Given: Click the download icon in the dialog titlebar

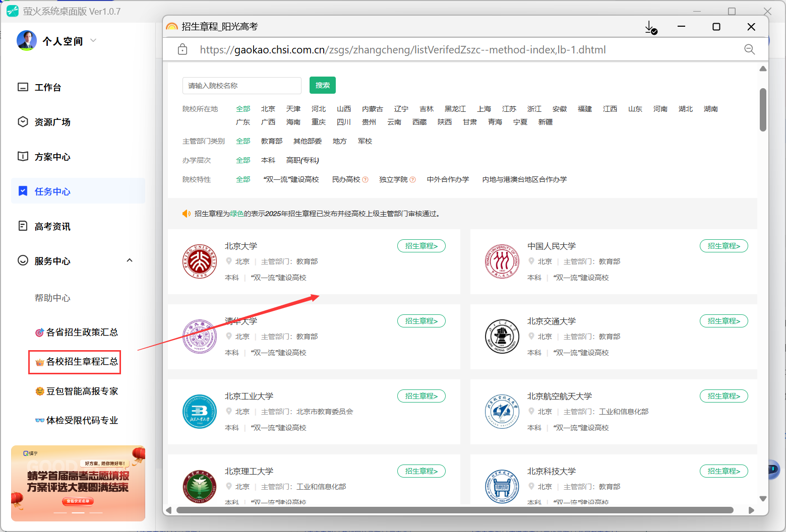Looking at the screenshot, I should tap(650, 27).
